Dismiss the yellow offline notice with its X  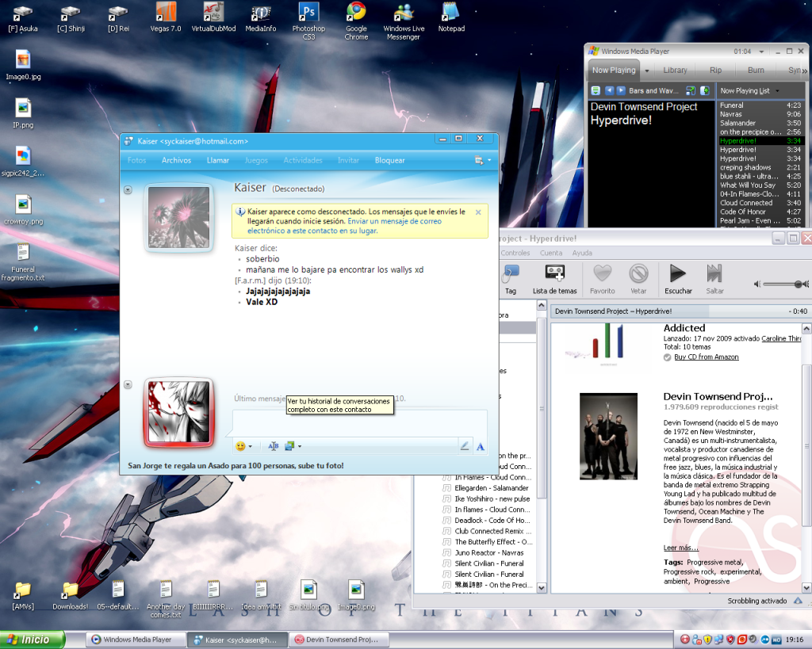(478, 212)
